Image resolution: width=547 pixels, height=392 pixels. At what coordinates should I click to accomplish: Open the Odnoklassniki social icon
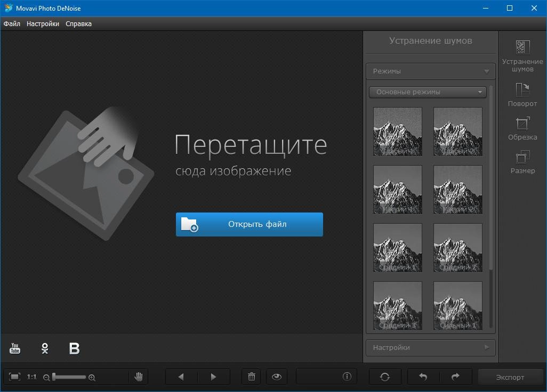point(45,348)
